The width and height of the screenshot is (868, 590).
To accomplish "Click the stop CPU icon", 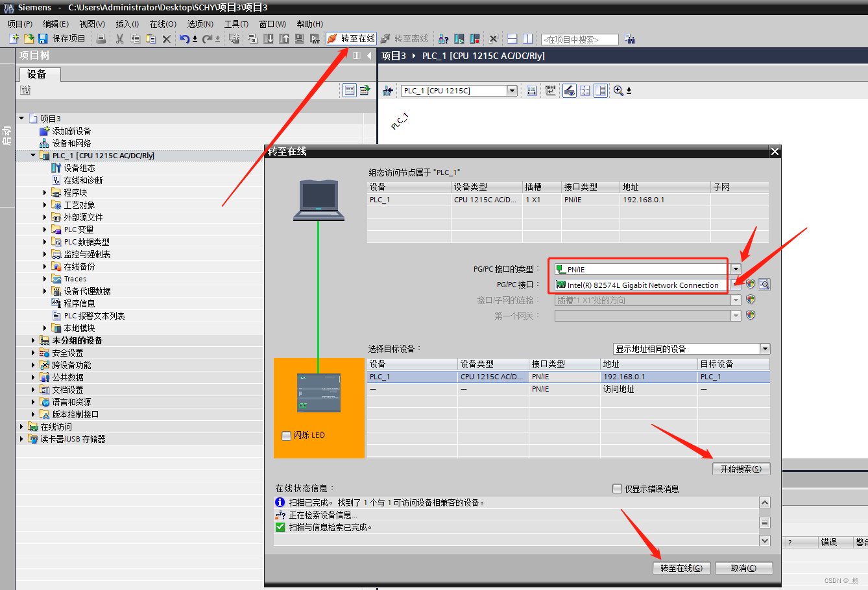I will pos(475,39).
